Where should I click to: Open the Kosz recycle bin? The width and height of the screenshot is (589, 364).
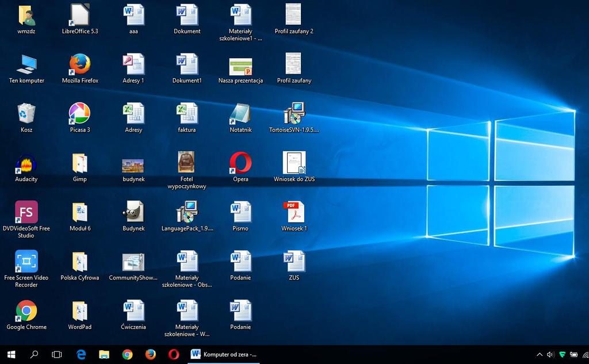pyautogui.click(x=26, y=113)
